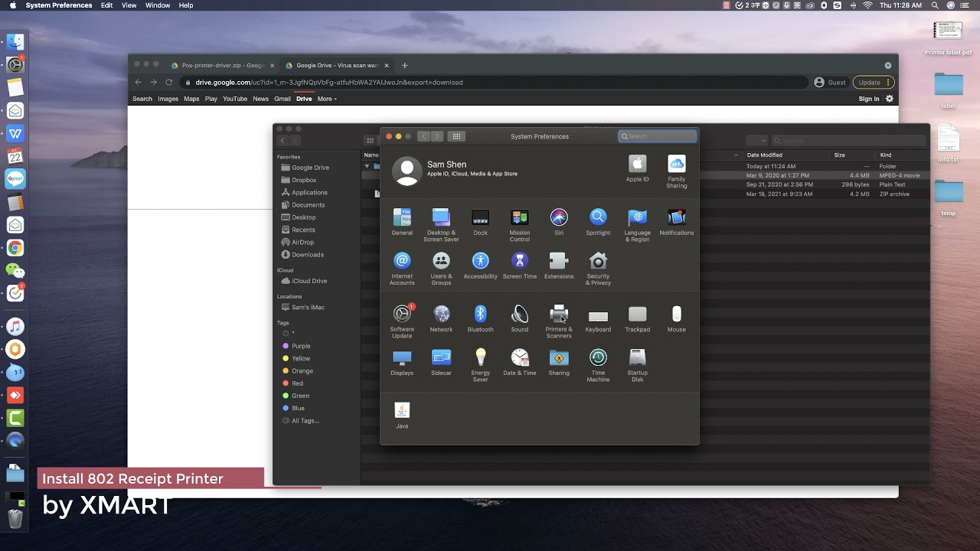Click the Chrome address bar URL
This screenshot has height=551, width=980.
coord(329,82)
